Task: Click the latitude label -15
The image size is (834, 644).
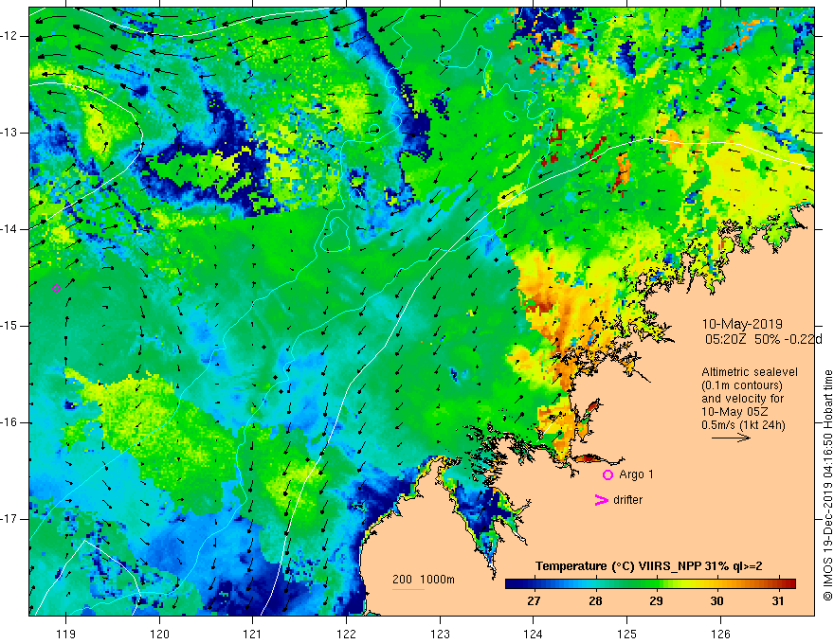Action: point(9,326)
